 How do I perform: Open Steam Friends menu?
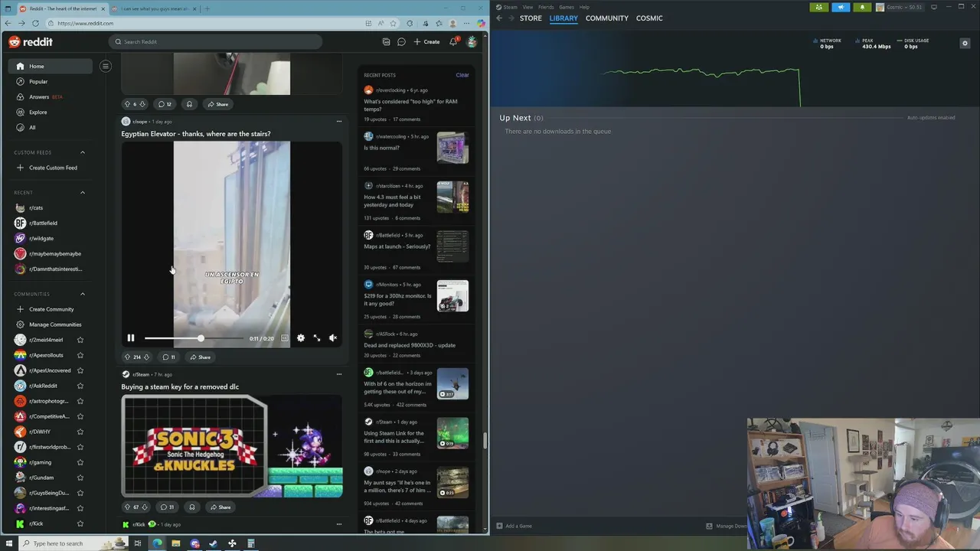(546, 7)
